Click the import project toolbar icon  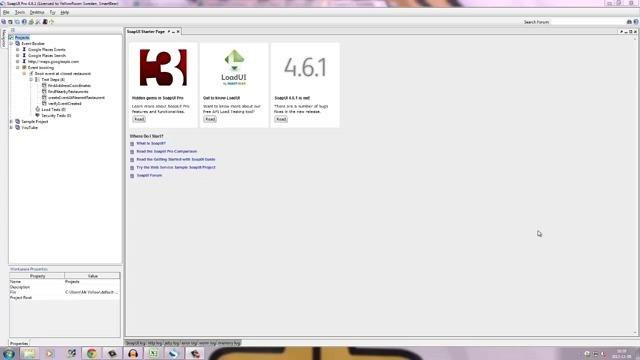tap(11, 22)
